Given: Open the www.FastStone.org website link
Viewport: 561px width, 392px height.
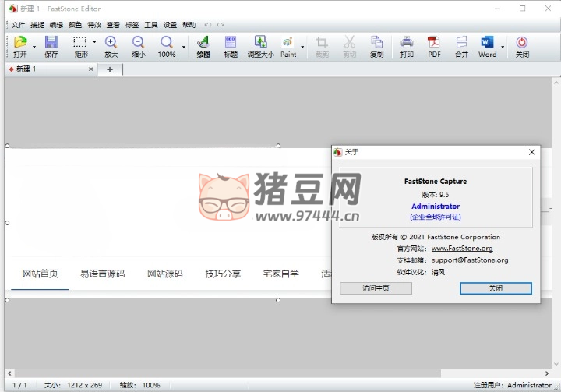Looking at the screenshot, I should click(462, 249).
